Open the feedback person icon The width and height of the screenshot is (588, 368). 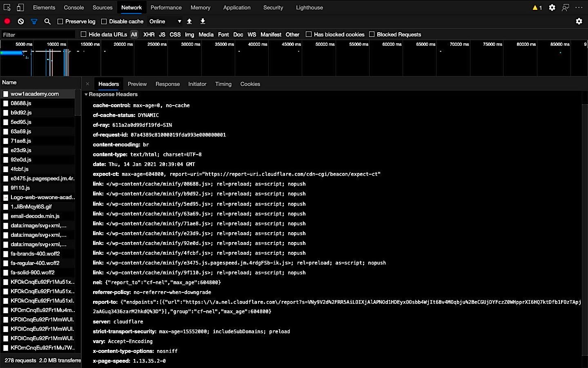[x=566, y=8]
